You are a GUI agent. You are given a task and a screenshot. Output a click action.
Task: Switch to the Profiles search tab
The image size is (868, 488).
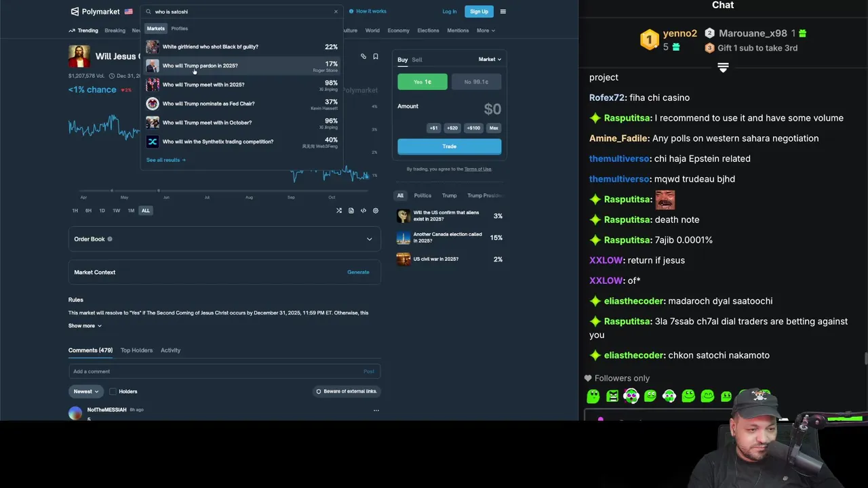tap(179, 28)
